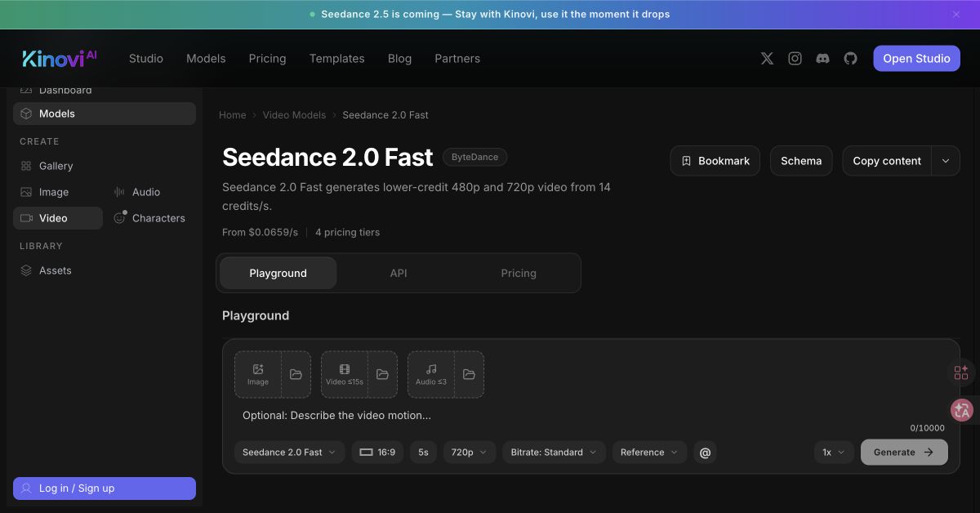
Task: Open the GitHub icon link
Action: [850, 59]
